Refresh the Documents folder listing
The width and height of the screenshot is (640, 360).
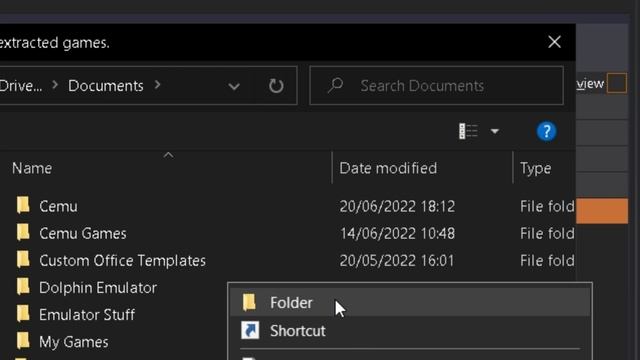tap(276, 86)
